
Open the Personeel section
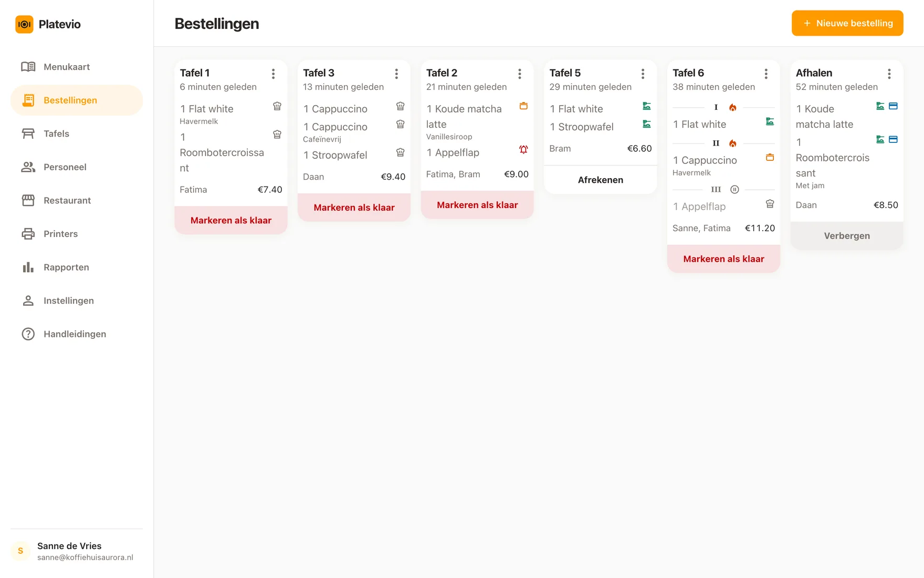tap(77, 167)
